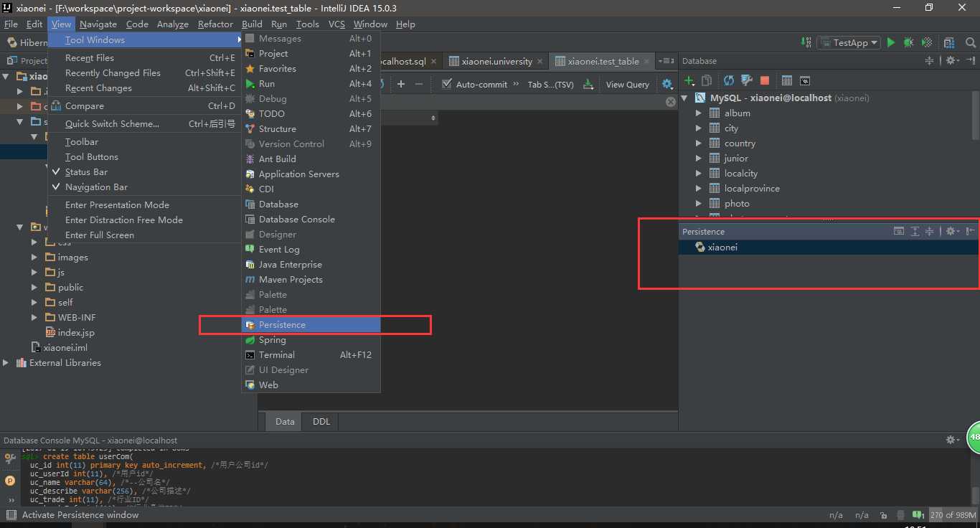This screenshot has width=980, height=528.
Task: Run TestApp with coverage
Action: tap(927, 43)
